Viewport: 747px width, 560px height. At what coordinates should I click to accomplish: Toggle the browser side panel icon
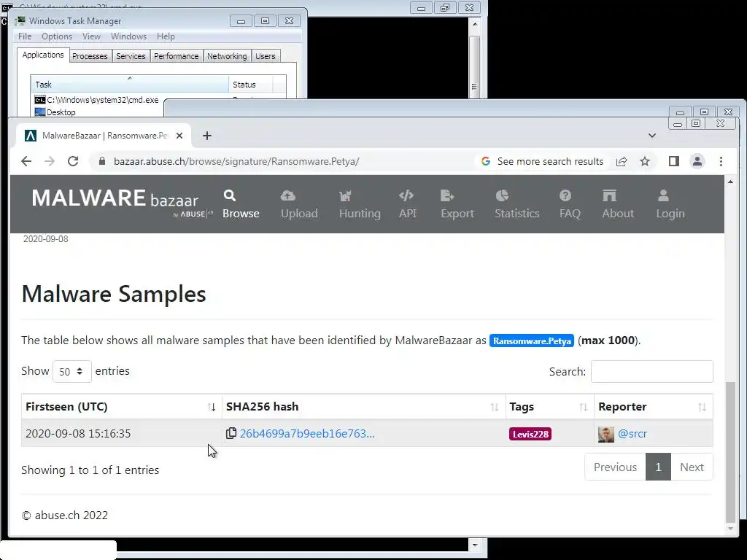point(673,161)
